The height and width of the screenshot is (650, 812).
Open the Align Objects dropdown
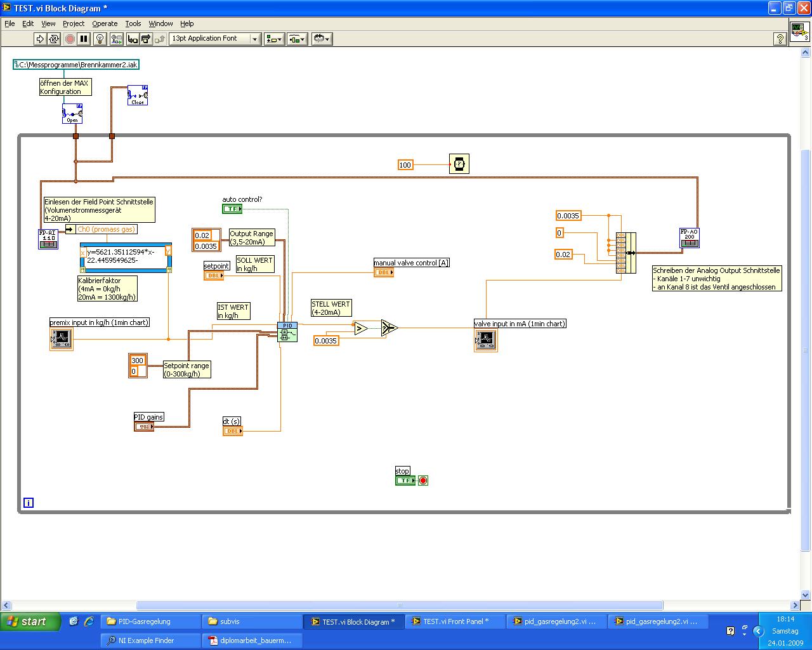(x=274, y=39)
